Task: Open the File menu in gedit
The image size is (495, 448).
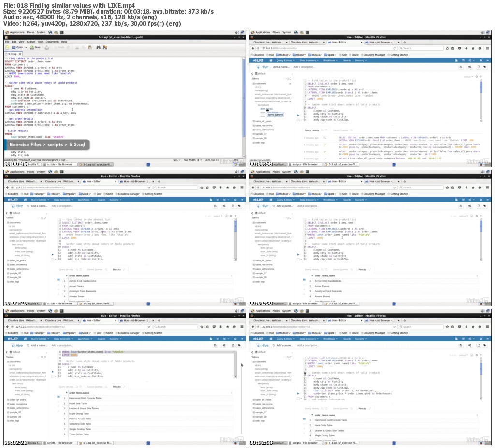Action: click(x=7, y=42)
